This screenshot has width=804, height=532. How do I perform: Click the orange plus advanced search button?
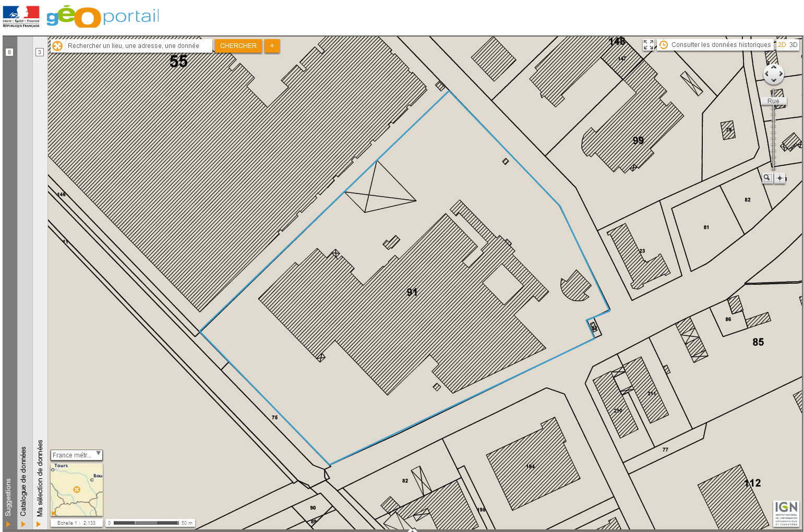pyautogui.click(x=272, y=46)
